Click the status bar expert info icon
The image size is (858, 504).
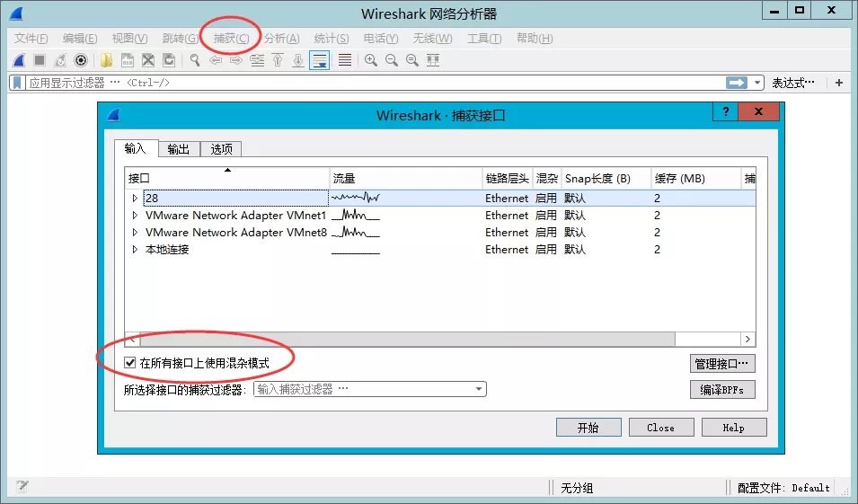(x=22, y=486)
